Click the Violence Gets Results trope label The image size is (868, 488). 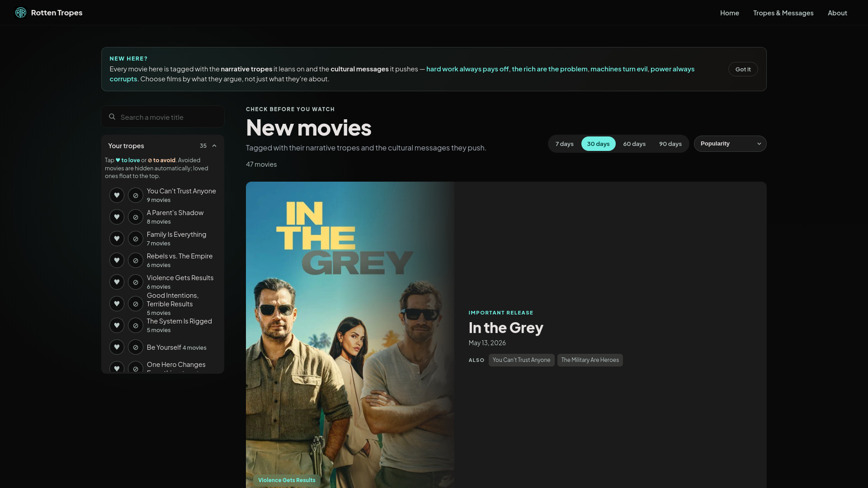coord(180,278)
